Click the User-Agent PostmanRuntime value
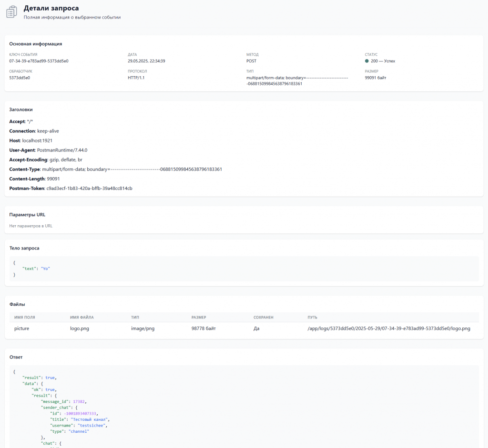This screenshot has width=488, height=448. click(x=62, y=150)
